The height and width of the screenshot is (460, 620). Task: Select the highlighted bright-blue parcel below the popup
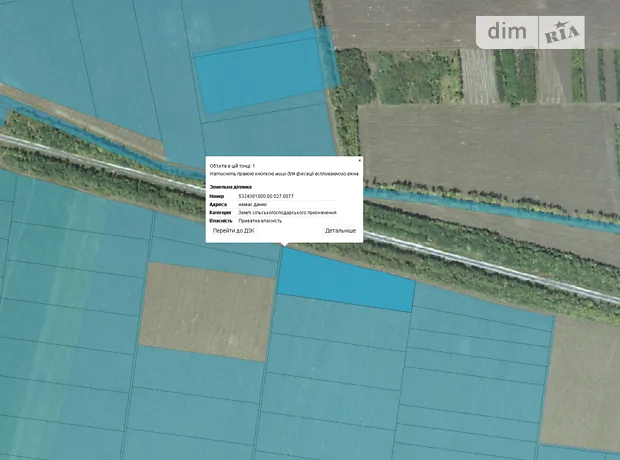pos(345,280)
